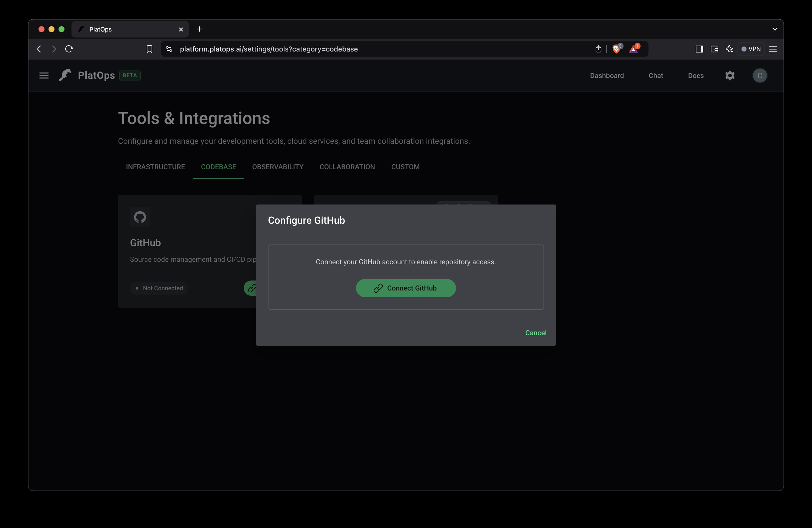
Task: Cancel the Configure GitHub dialog
Action: click(536, 333)
